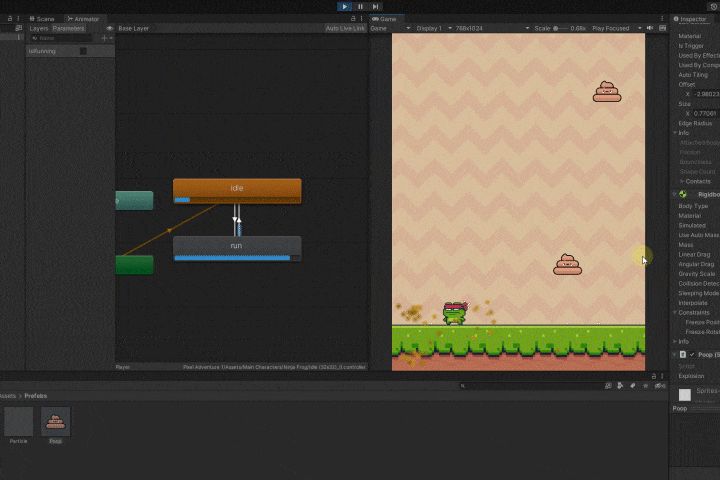The height and width of the screenshot is (480, 720).
Task: Click the Poop script component icon
Action: [x=683, y=355]
